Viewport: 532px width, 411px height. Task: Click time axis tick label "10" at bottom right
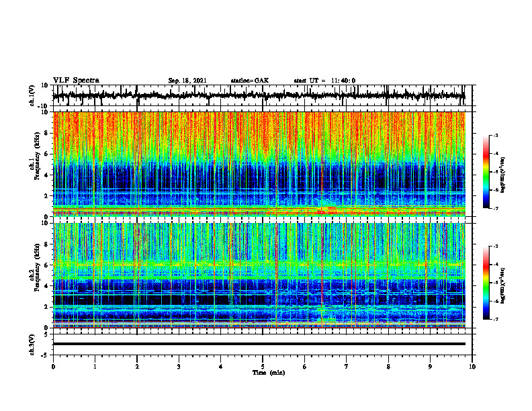[x=472, y=367]
